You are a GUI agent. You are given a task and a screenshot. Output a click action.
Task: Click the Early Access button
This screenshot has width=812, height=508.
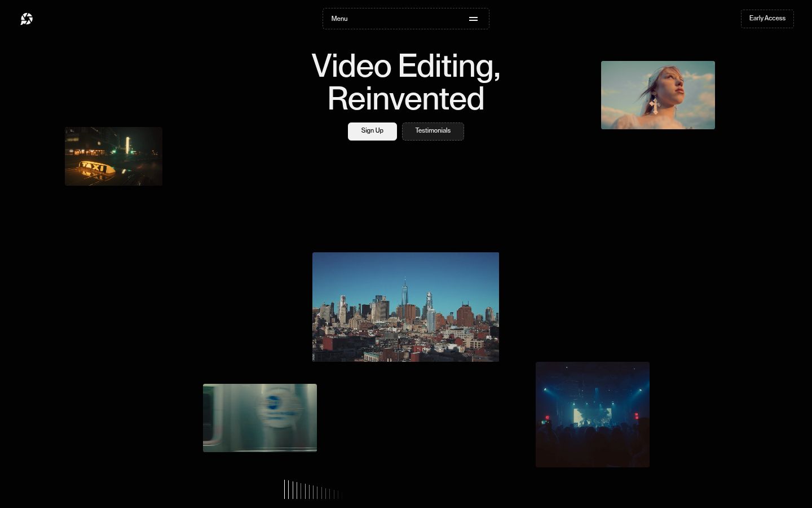767,19
